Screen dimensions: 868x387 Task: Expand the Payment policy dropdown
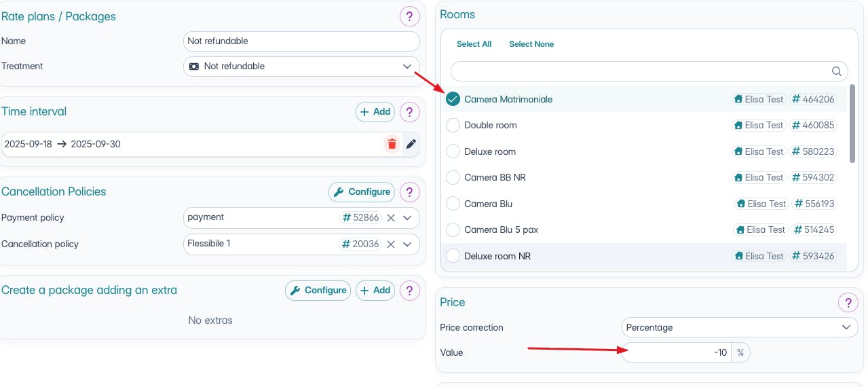click(407, 218)
